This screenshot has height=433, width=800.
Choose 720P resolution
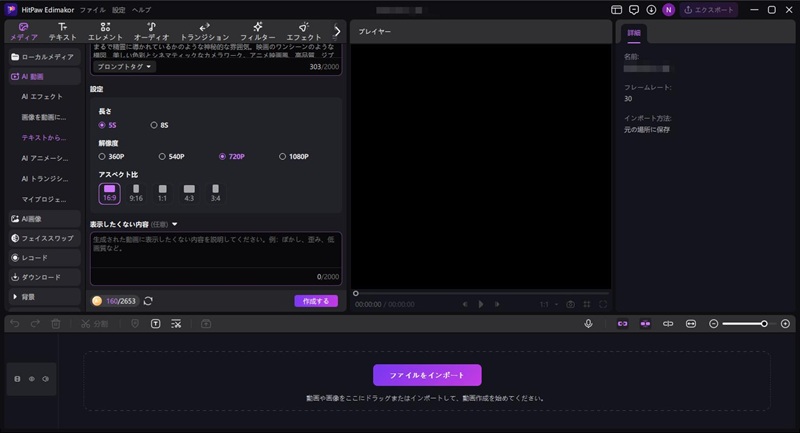(232, 157)
